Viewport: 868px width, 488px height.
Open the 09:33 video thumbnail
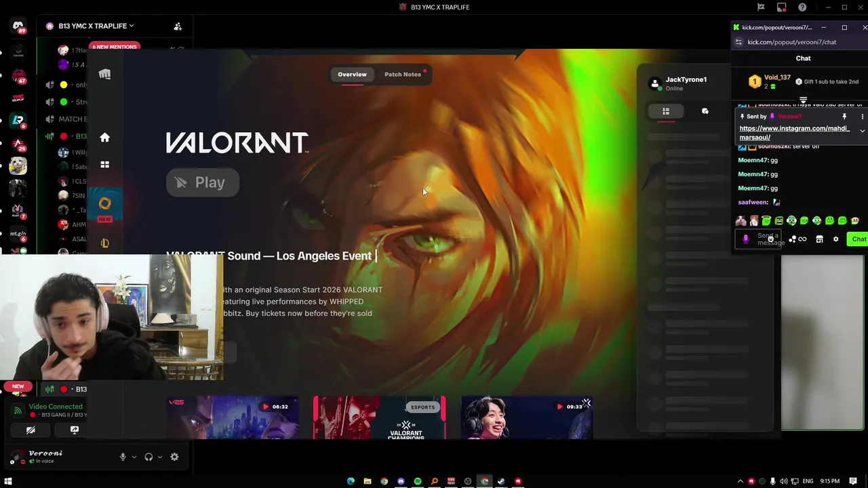pyautogui.click(x=527, y=418)
